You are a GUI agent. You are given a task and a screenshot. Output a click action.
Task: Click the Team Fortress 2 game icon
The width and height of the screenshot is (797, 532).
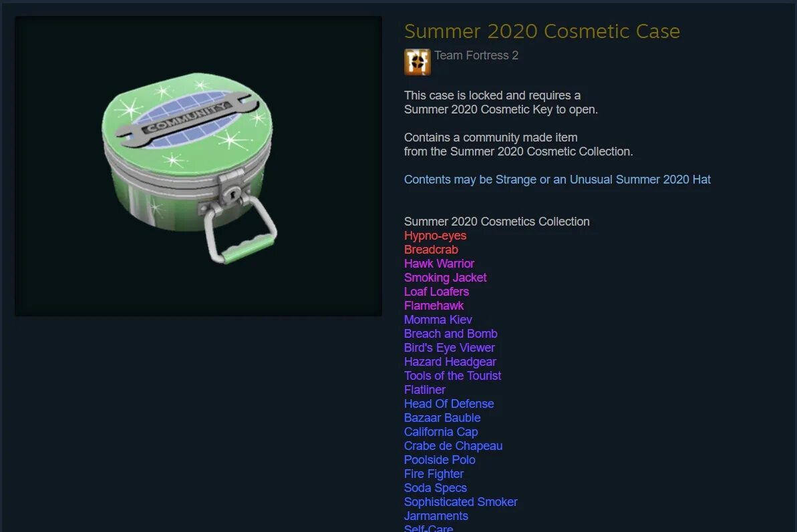[418, 62]
